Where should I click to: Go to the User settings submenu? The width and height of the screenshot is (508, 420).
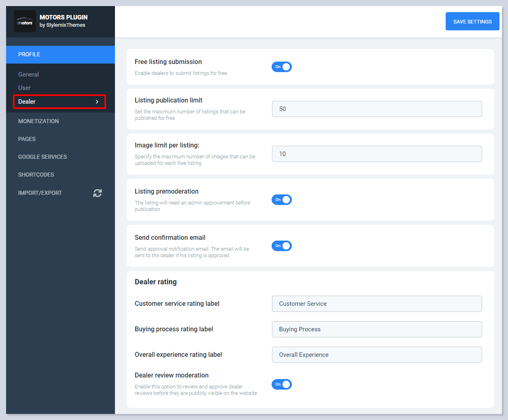pos(24,88)
